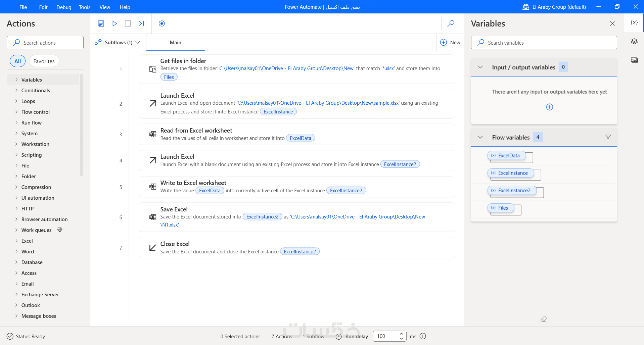This screenshot has width=644, height=345.
Task: Click the Read from Excel worksheet icon
Action: [x=153, y=134]
